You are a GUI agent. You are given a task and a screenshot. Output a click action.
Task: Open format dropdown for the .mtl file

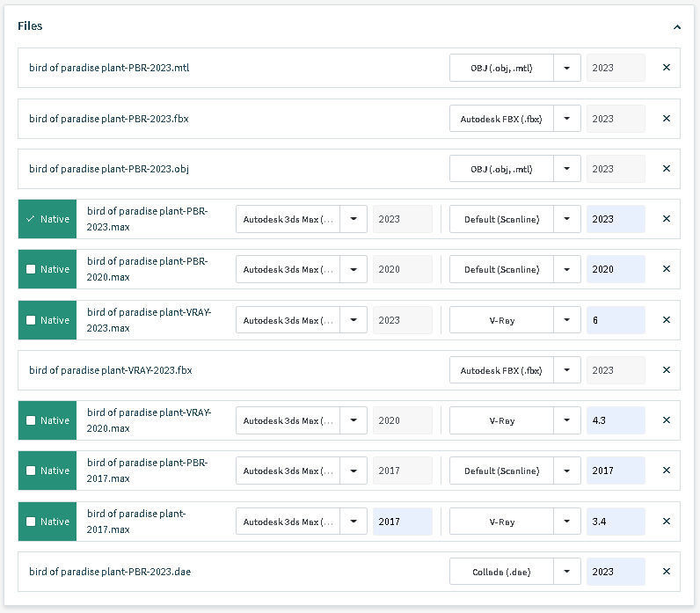pos(567,68)
